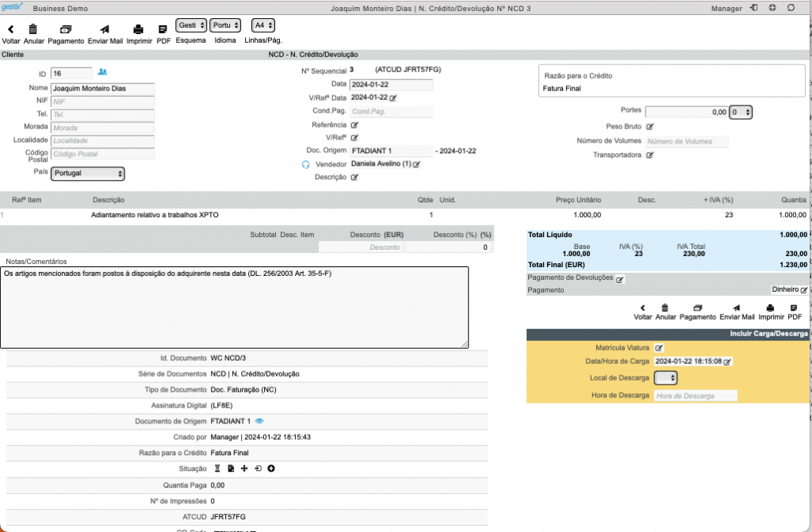The width and height of the screenshot is (812, 532).
Task: Edit Vendedor Daniela Avelino pencil icon
Action: point(416,164)
